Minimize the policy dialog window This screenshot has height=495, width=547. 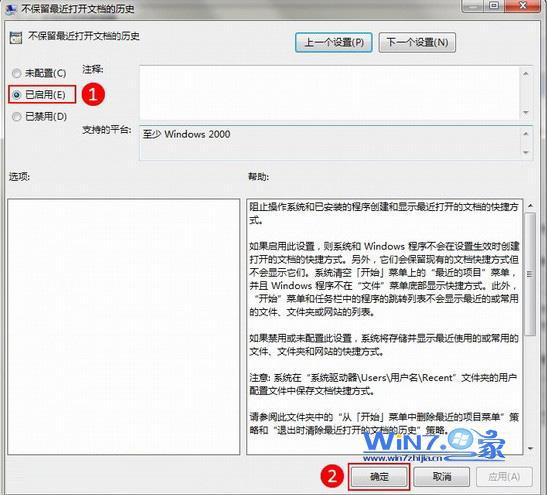click(x=472, y=6)
